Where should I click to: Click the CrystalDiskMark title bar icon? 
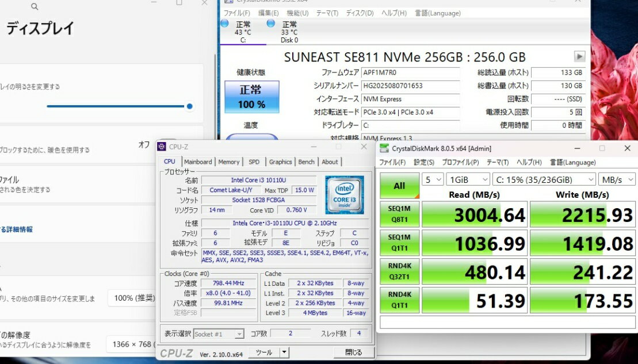pyautogui.click(x=384, y=148)
